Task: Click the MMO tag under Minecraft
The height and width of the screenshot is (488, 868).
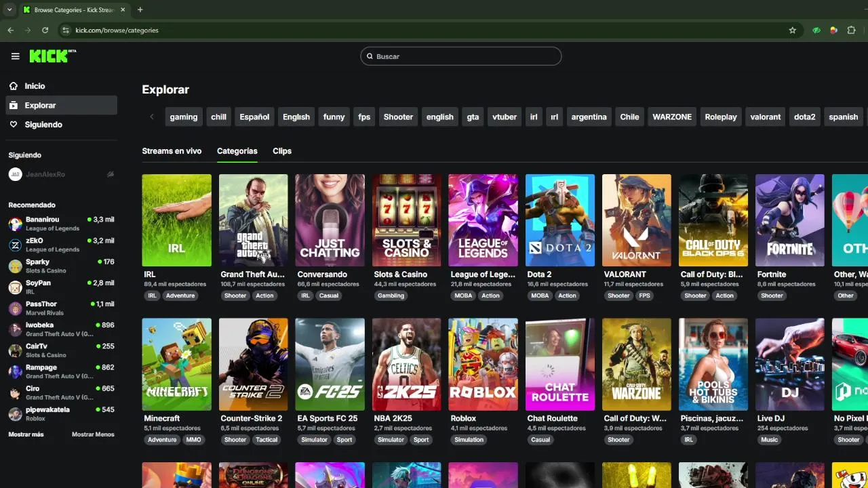Action: point(193,440)
